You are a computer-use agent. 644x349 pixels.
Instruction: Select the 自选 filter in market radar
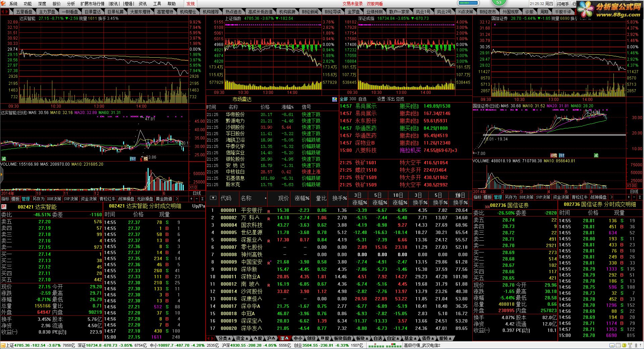tap(363, 99)
